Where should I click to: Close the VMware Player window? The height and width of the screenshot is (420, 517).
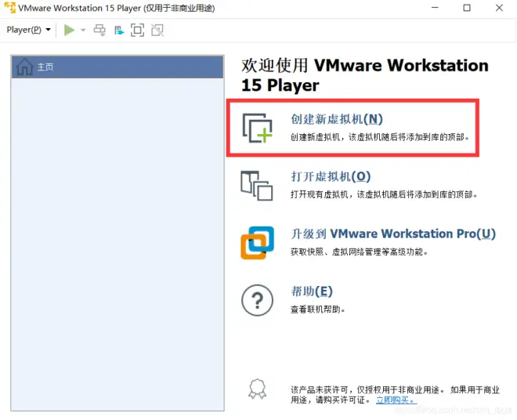click(x=499, y=8)
